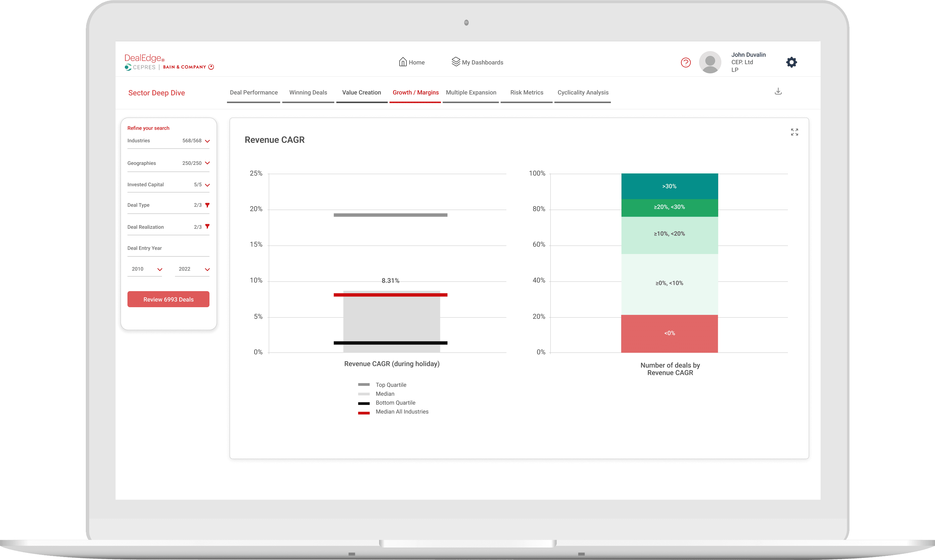Switch to the Deal Performance tab

253,93
